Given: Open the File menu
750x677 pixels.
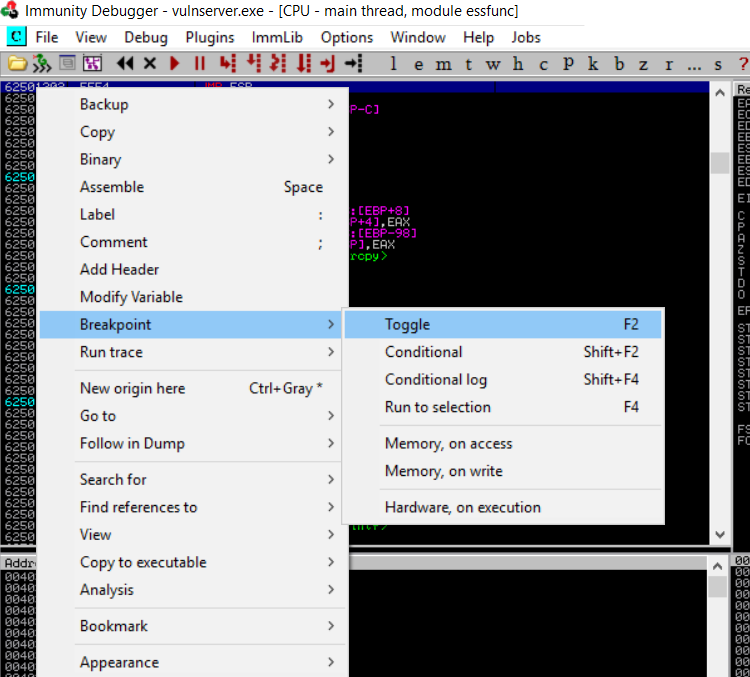Looking at the screenshot, I should pyautogui.click(x=47, y=37).
